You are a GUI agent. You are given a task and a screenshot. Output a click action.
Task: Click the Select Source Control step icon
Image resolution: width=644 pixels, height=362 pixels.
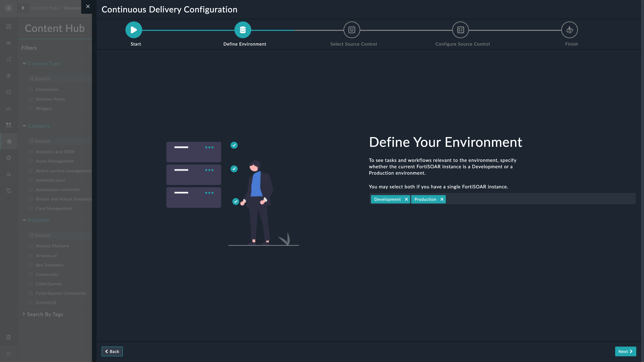pos(352,30)
